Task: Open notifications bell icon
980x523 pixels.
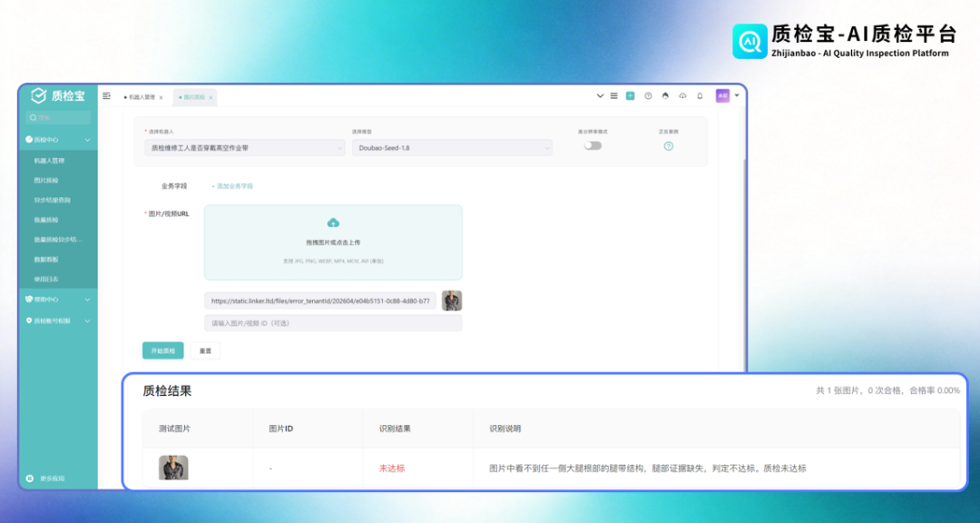Action: coord(700,95)
